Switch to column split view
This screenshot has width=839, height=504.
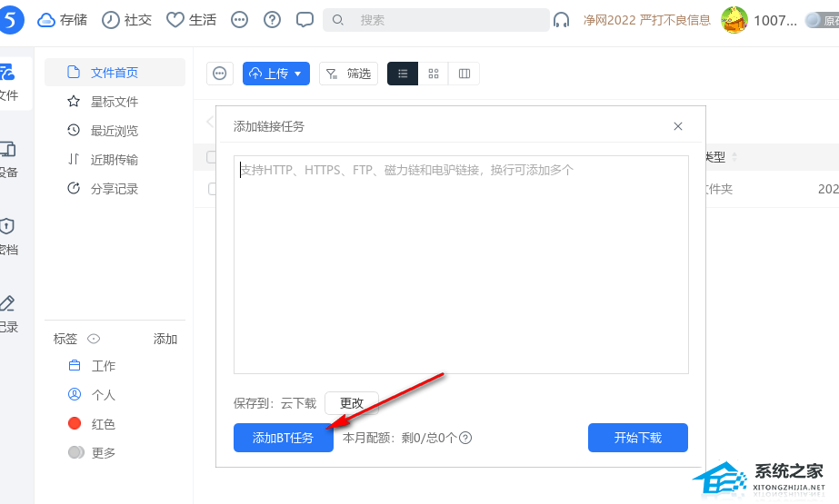pyautogui.click(x=464, y=74)
